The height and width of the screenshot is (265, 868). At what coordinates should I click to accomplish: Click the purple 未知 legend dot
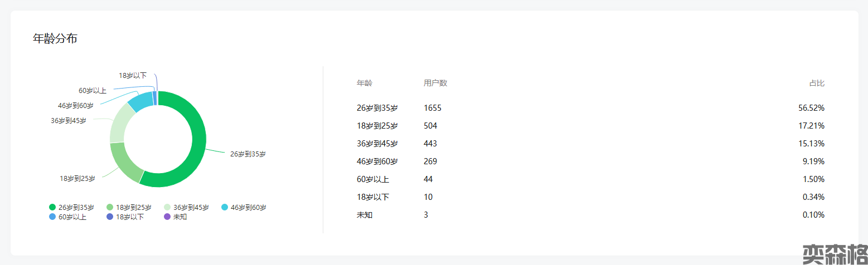(x=167, y=217)
